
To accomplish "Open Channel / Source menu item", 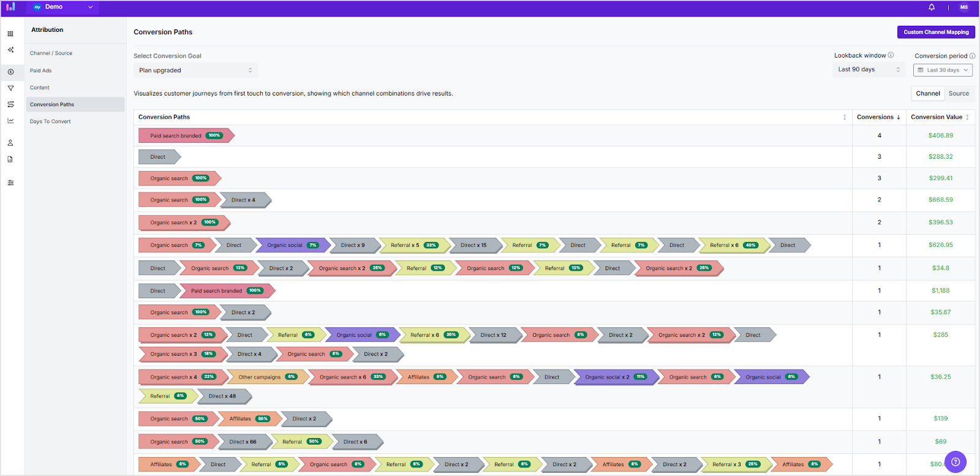I will [51, 53].
